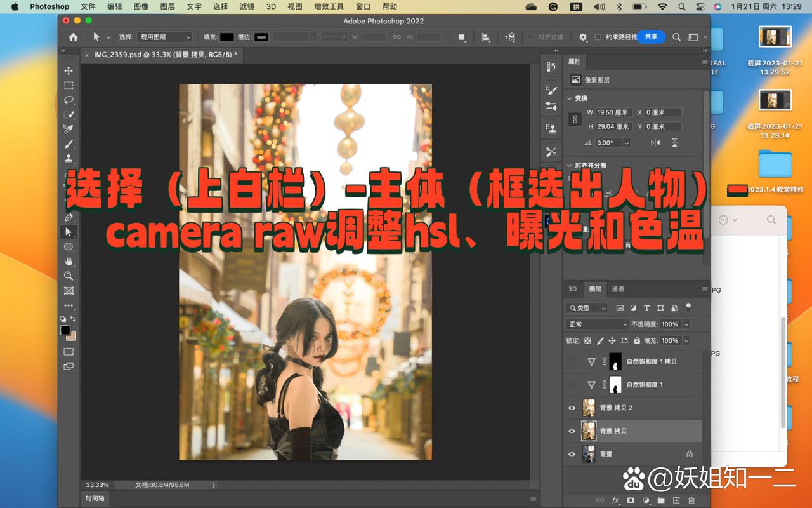This screenshot has height=508, width=812.
Task: Switch to the 通道 channels tab
Action: tap(617, 289)
